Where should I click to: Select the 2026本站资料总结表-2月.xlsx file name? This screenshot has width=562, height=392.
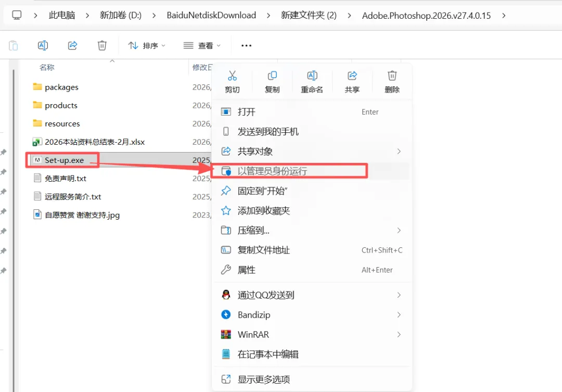(95, 142)
